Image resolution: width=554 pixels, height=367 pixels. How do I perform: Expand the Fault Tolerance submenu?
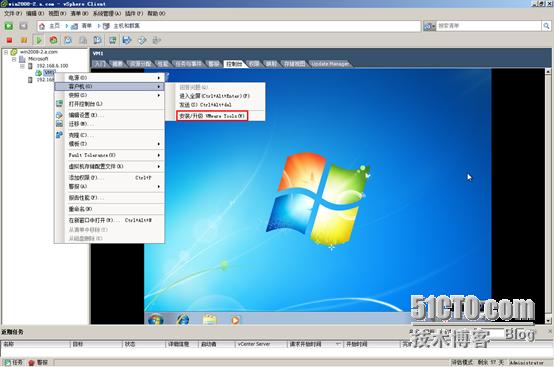110,155
